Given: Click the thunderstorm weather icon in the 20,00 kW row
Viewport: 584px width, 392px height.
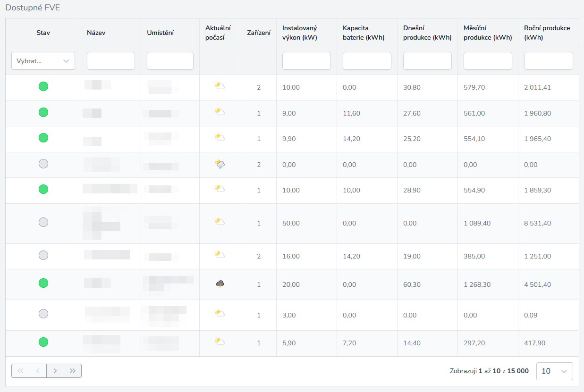Looking at the screenshot, I should point(220,284).
